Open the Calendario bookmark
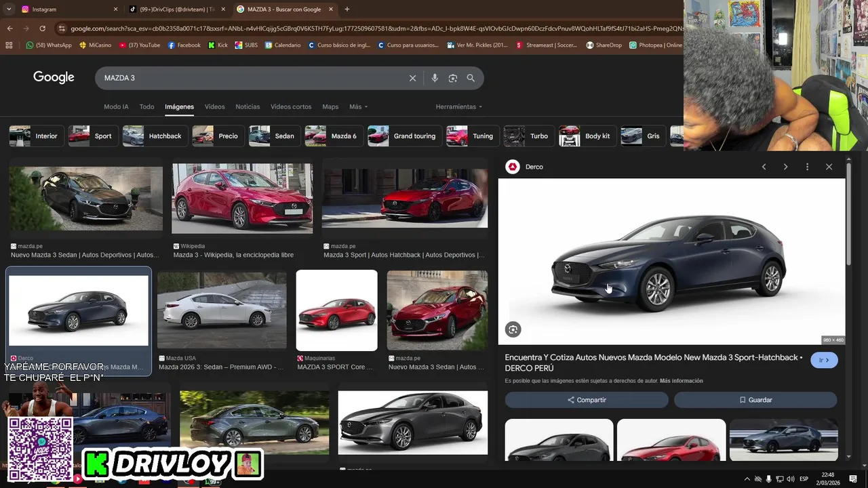The width and height of the screenshot is (868, 488). [283, 45]
